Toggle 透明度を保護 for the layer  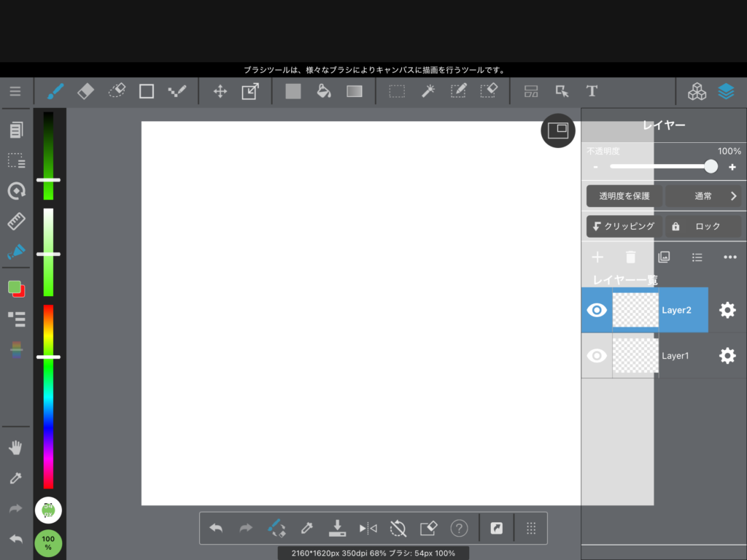click(624, 196)
